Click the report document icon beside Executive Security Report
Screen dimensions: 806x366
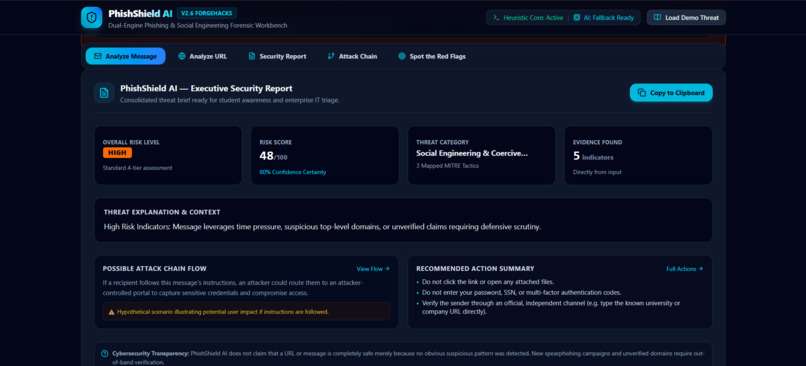(104, 93)
